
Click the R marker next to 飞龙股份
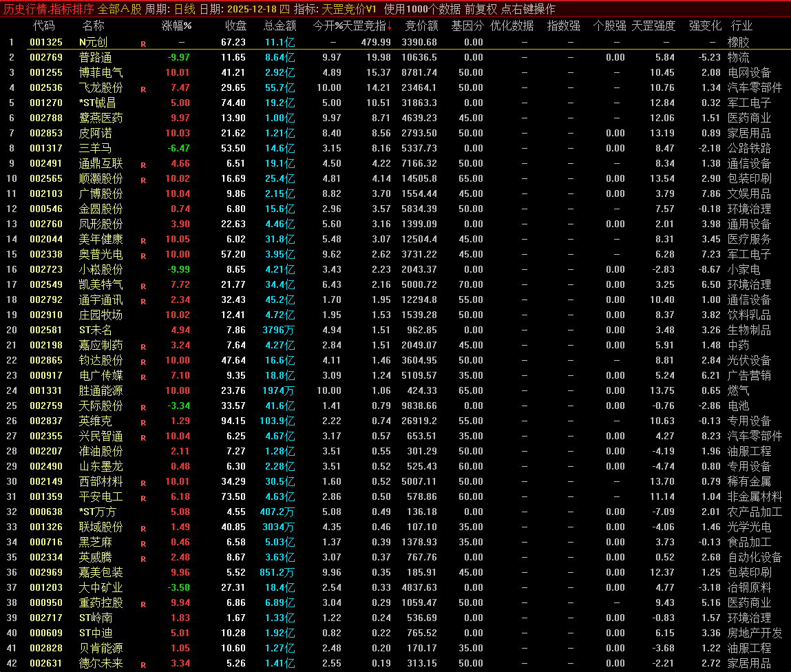point(143,89)
